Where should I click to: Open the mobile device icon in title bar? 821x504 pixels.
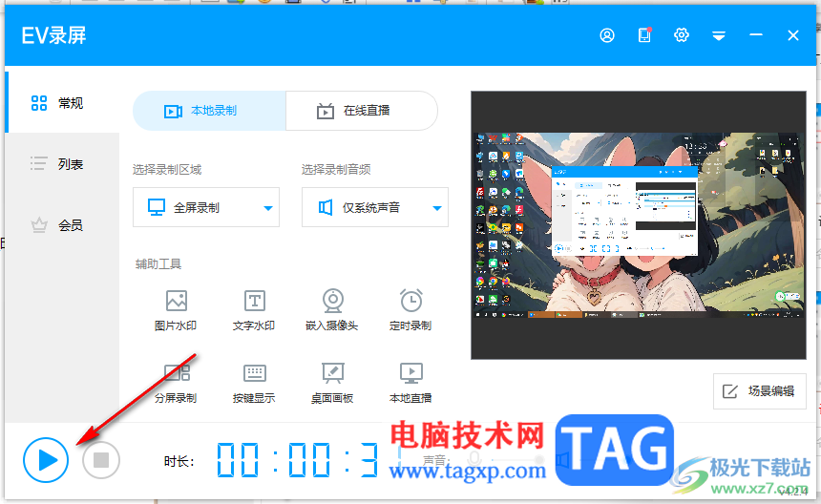(644, 35)
